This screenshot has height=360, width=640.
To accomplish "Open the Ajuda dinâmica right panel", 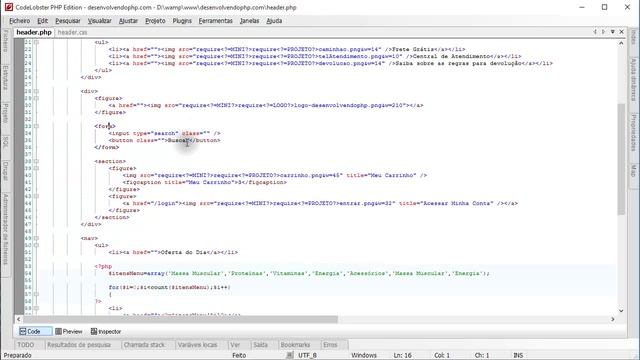I will tap(633, 80).
